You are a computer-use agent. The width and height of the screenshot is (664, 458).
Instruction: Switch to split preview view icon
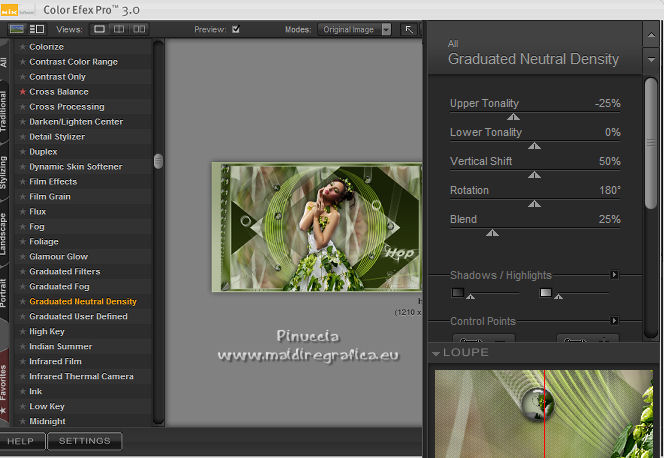click(117, 29)
